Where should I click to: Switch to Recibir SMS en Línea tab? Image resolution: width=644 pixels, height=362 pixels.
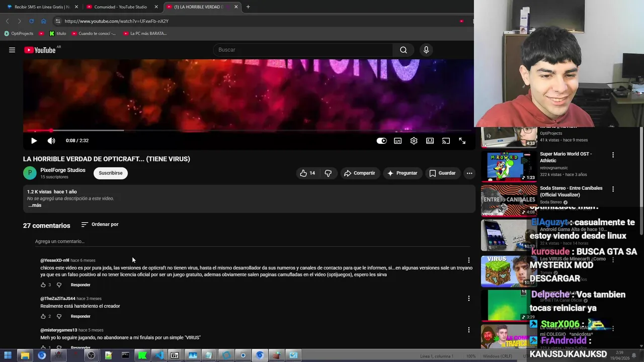[42, 7]
